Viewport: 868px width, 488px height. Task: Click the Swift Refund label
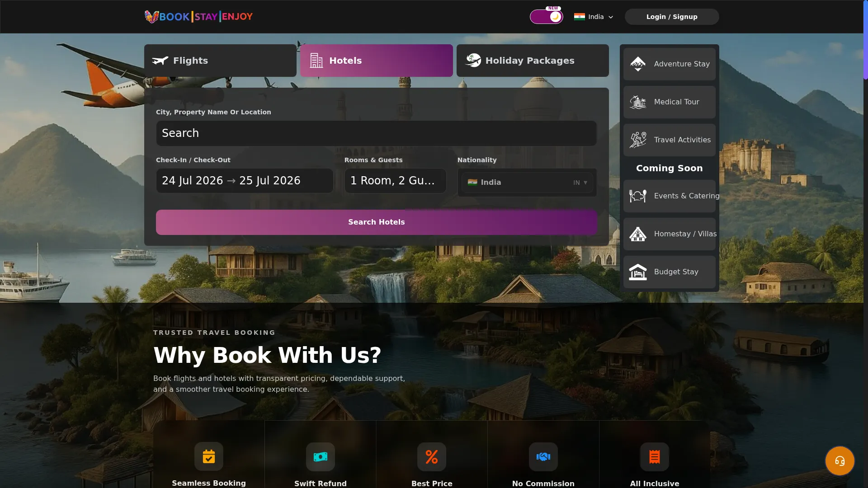pos(321,483)
